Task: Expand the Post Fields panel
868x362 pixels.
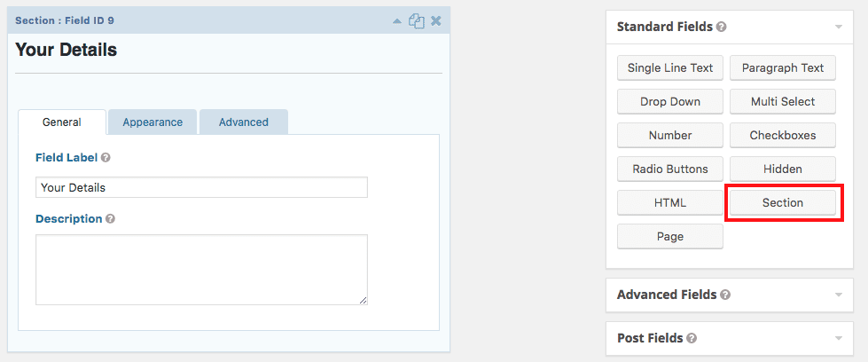Action: (x=838, y=338)
